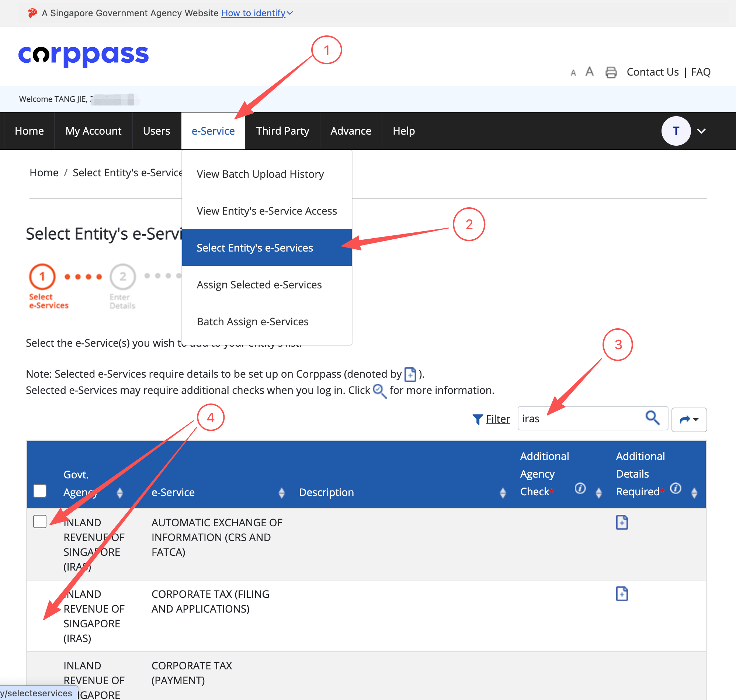Screen dimensions: 736x700
Task: Sort by Additional Details Required arrows
Action: pos(694,492)
